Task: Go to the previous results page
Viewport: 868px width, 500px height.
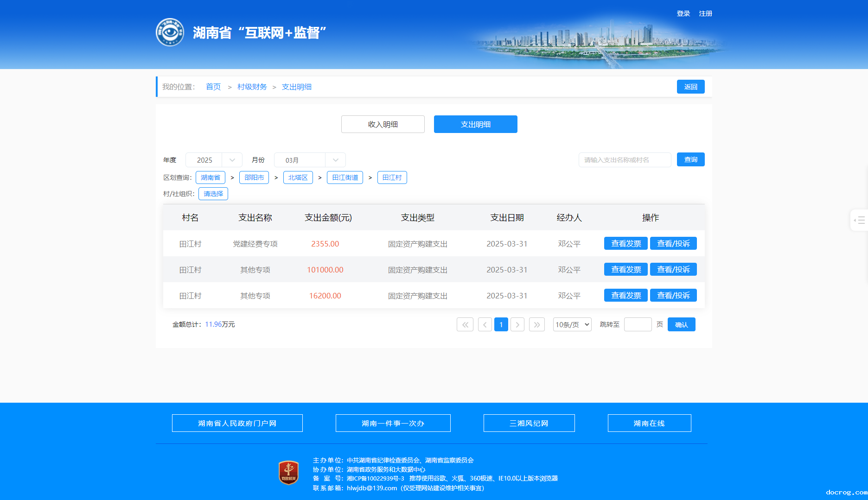Action: [485, 324]
